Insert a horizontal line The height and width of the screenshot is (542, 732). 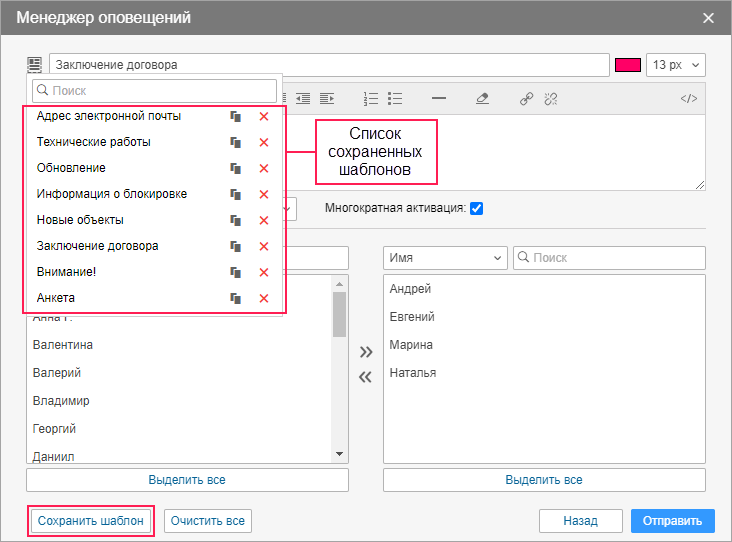tap(439, 99)
